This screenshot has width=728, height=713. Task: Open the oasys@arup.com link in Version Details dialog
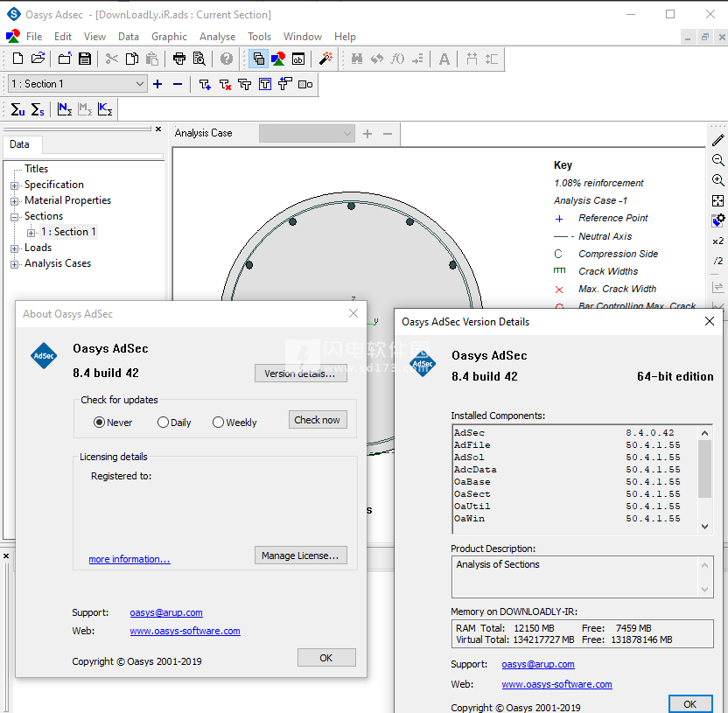pyautogui.click(x=538, y=664)
